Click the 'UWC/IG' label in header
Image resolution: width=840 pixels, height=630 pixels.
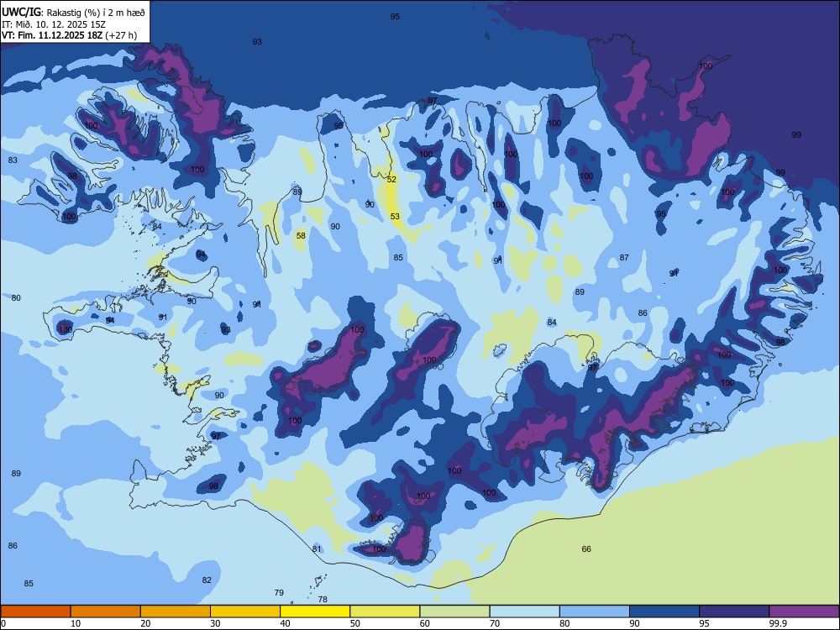pos(22,13)
